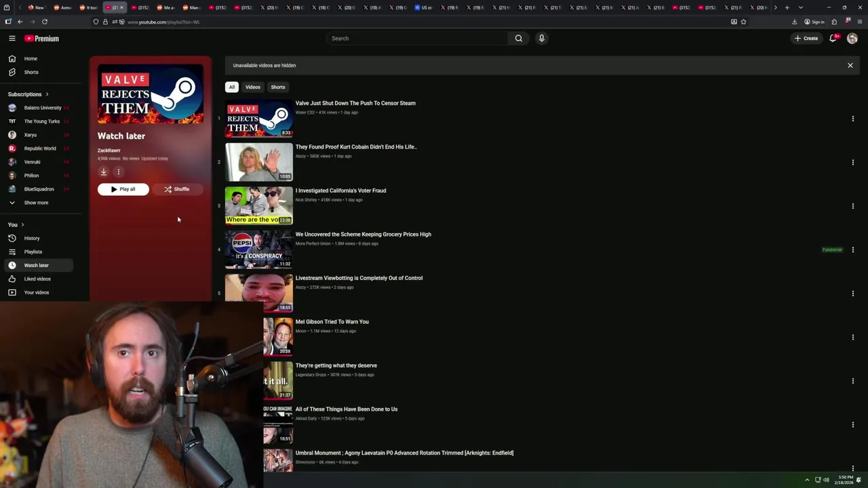Open the account avatar menu
868x488 pixels.
(x=852, y=39)
